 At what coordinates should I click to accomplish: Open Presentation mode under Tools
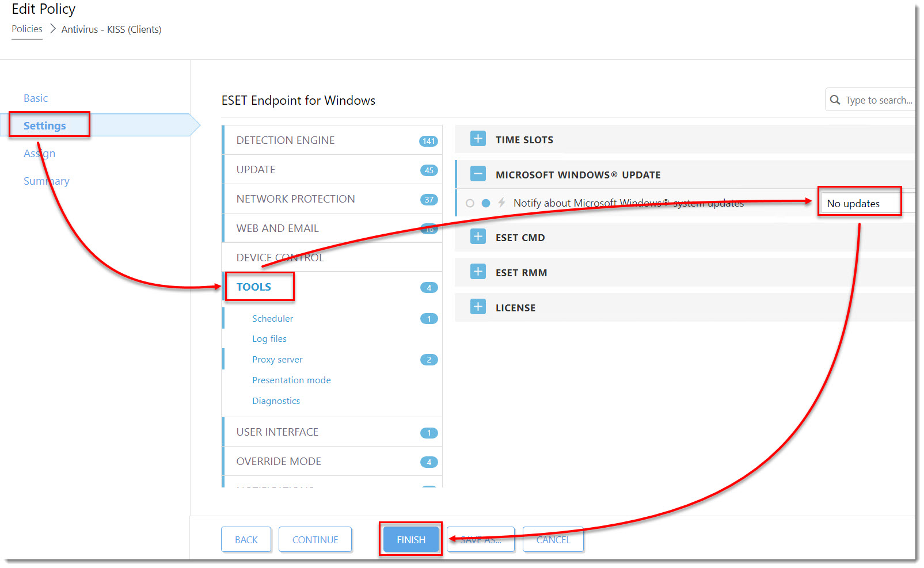tap(291, 380)
